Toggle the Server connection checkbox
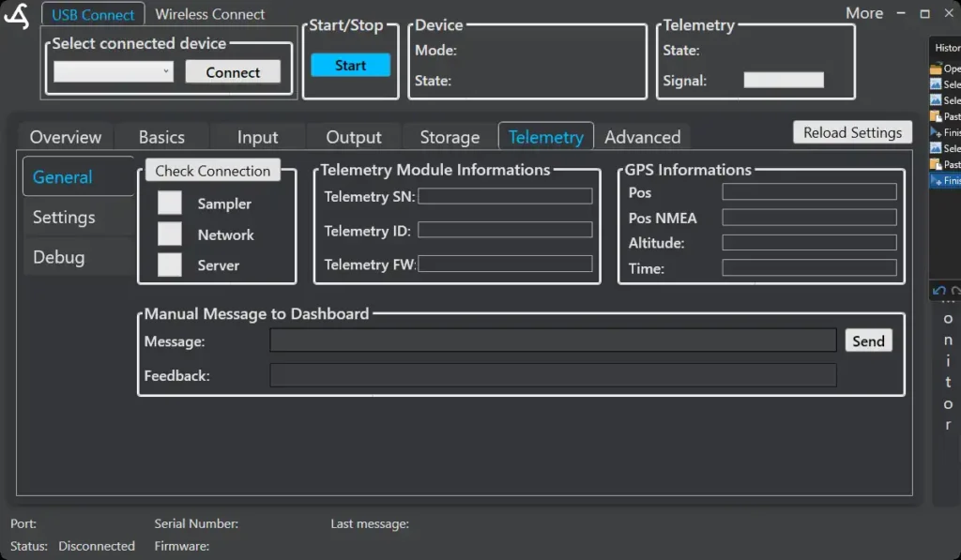This screenshot has width=961, height=560. tap(170, 265)
